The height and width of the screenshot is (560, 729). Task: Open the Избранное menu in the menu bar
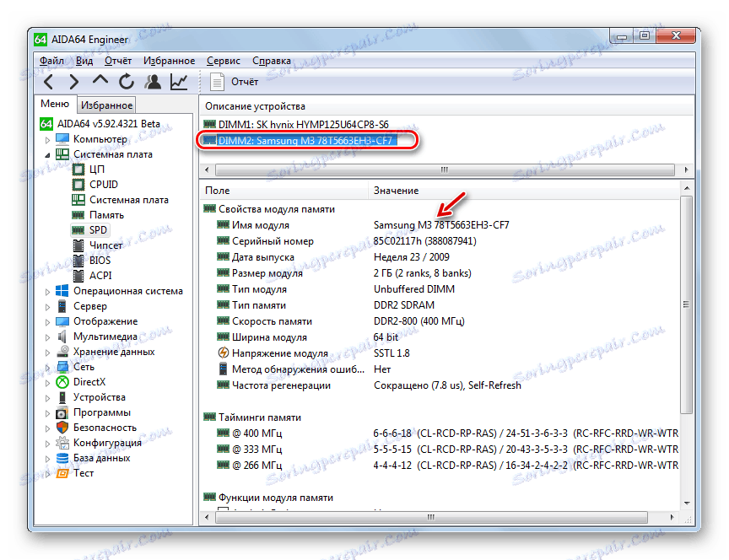point(170,61)
